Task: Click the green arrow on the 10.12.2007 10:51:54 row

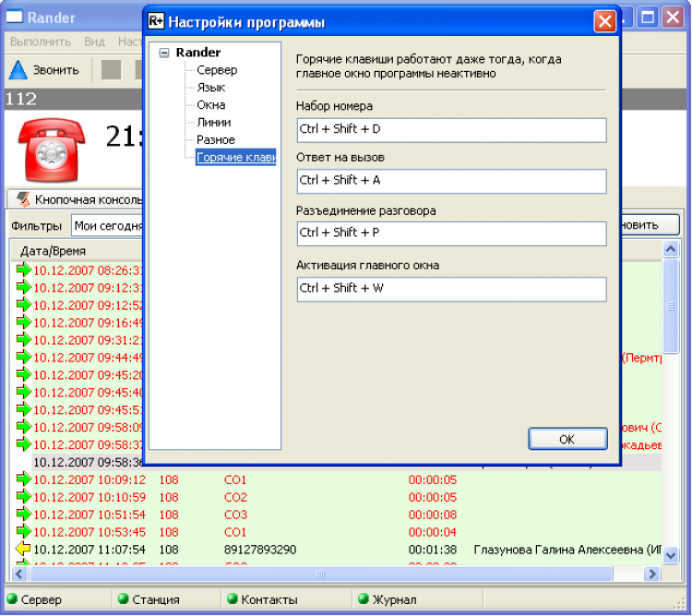Action: pyautogui.click(x=23, y=514)
